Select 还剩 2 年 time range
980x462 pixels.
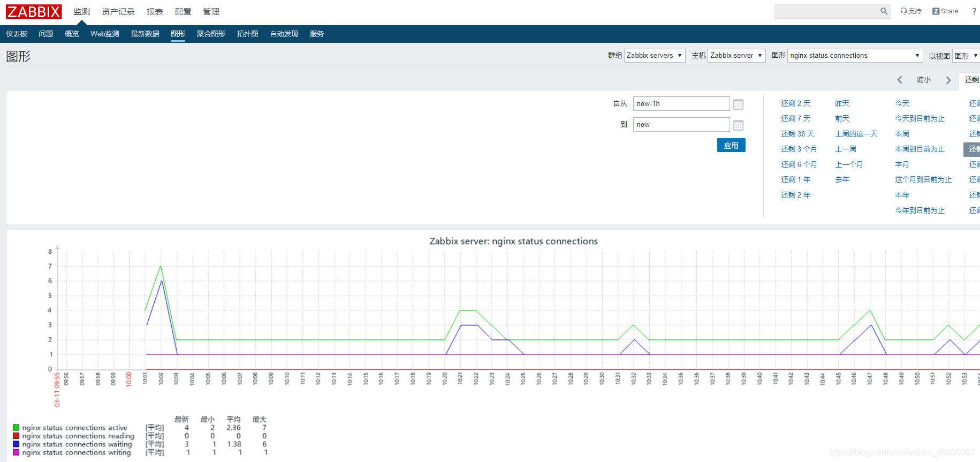[x=796, y=195]
